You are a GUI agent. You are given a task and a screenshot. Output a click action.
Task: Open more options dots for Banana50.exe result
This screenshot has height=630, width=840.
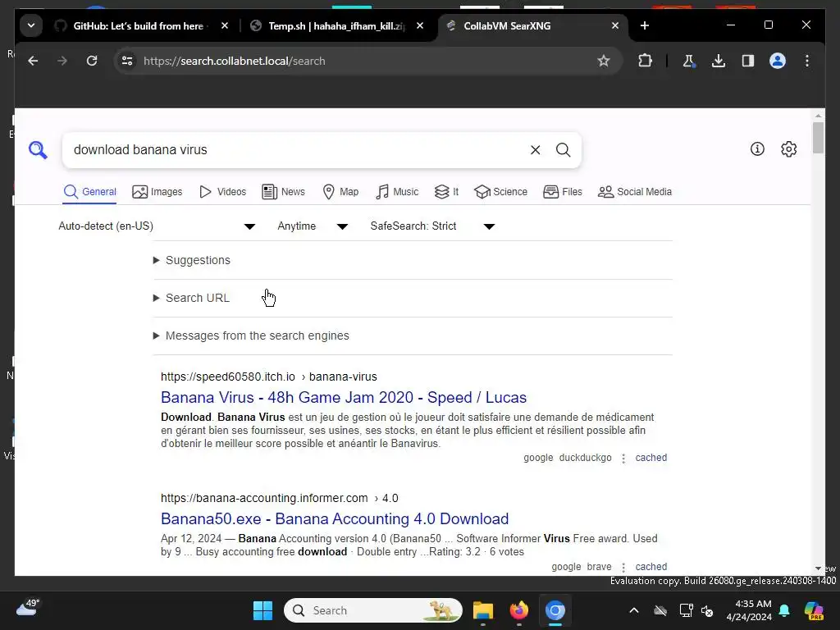coord(623,568)
